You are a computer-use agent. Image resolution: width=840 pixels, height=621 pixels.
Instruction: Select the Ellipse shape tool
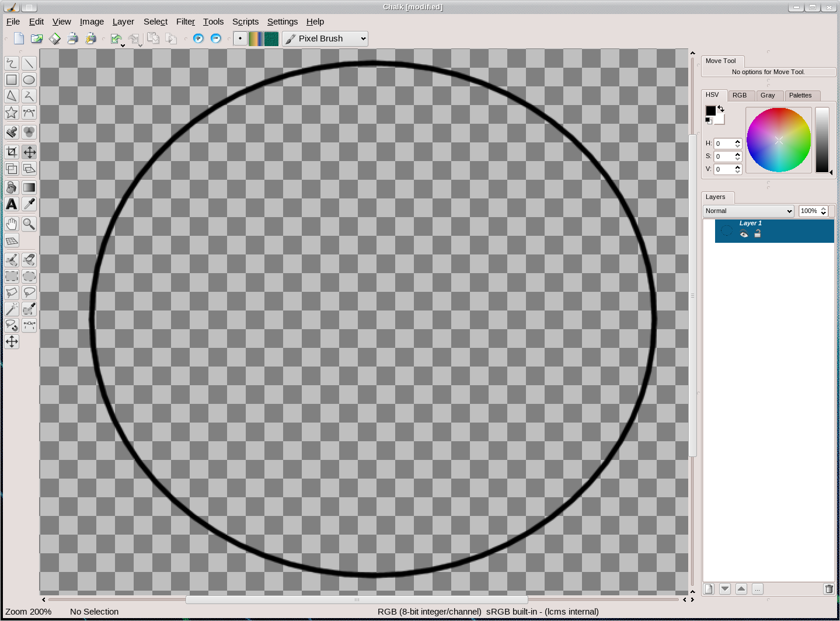[x=29, y=79]
